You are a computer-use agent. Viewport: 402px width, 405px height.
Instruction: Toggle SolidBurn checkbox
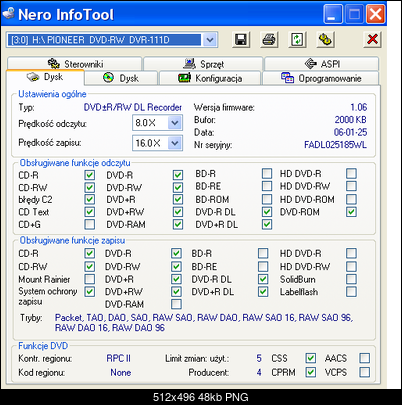coord(351,279)
